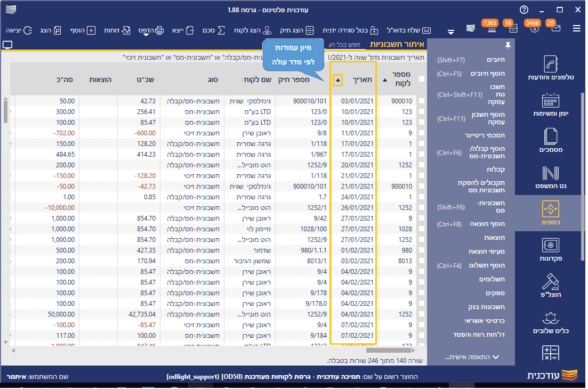The height and width of the screenshot is (389, 588).
Task: Check the row with customer 1028
Action: 422,229
